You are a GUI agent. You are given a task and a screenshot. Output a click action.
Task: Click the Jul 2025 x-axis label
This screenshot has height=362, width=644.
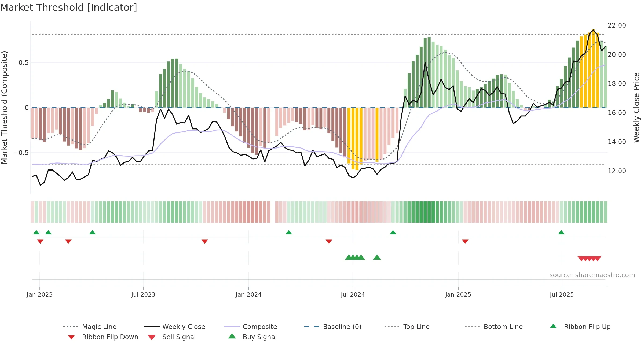tap(562, 295)
